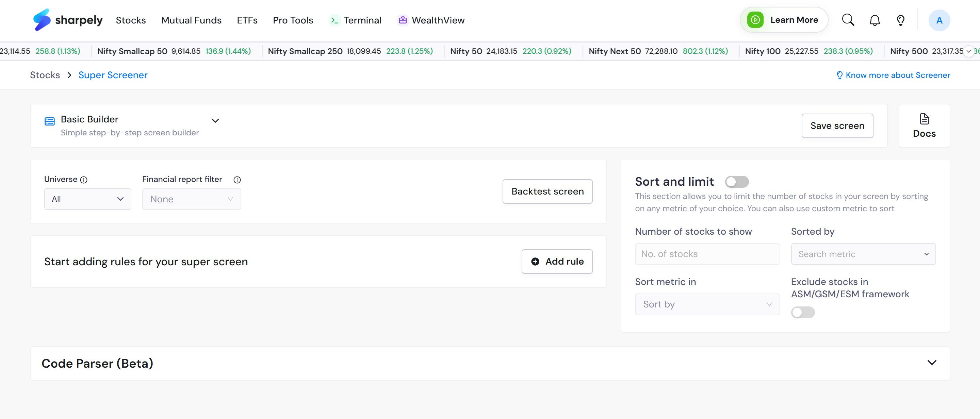Click the lightbulb tips icon in header
The image size is (980, 419).
pyautogui.click(x=900, y=20)
